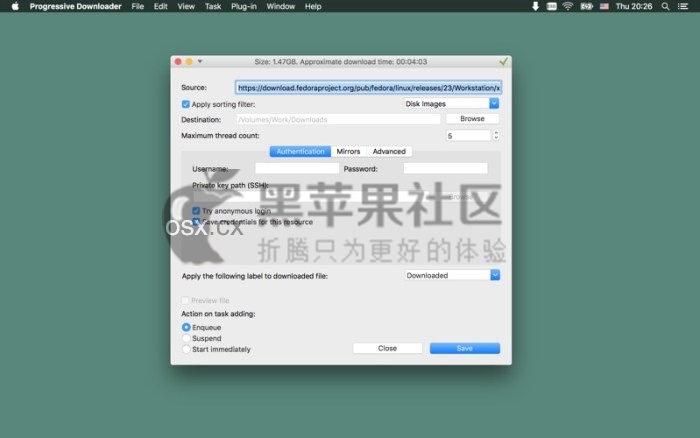Select the Suspend radio button

click(x=186, y=338)
